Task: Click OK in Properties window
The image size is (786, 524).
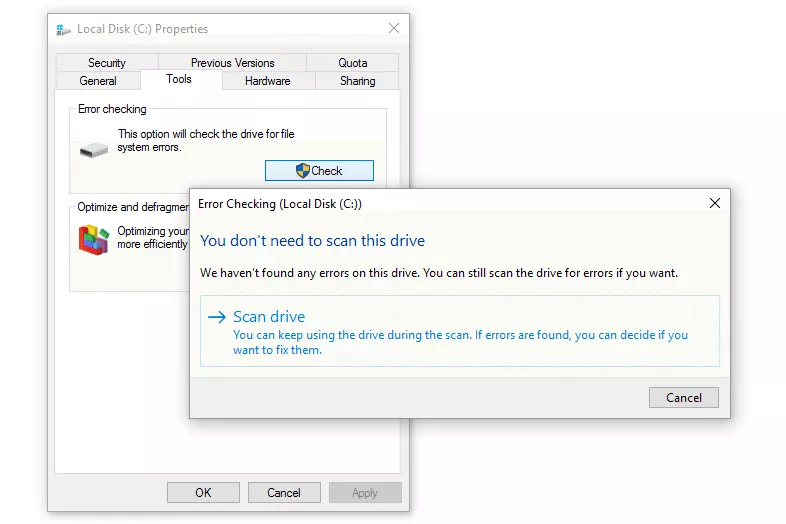Action: click(203, 492)
